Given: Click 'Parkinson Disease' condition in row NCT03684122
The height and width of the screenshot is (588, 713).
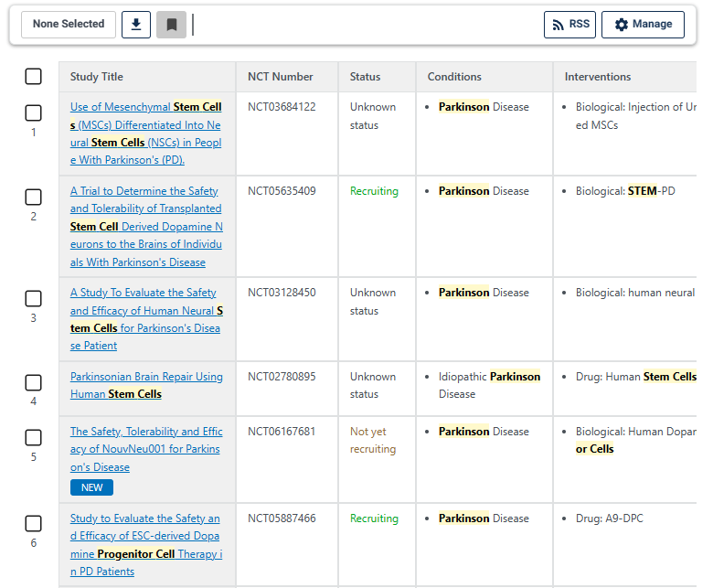Looking at the screenshot, I should click(x=484, y=107).
